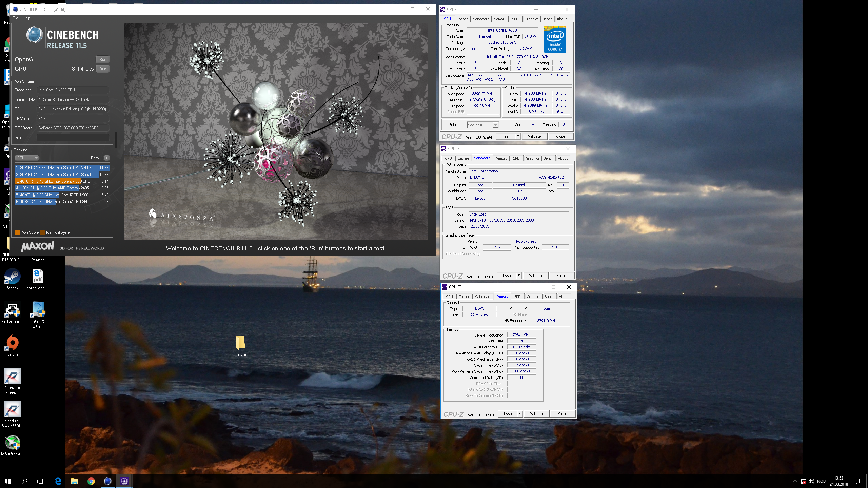Viewport: 868px width, 488px height.
Task: Click the Ranking Details arrow button
Action: click(x=107, y=158)
